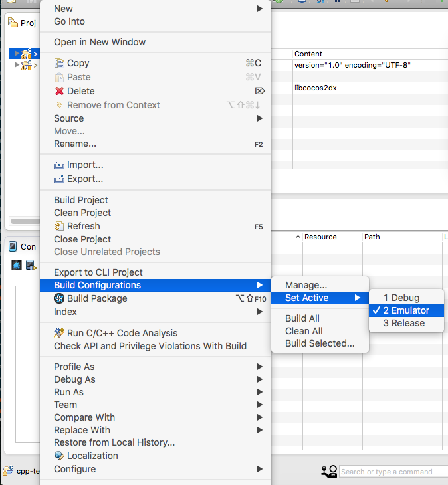Click the red Delete icon

pos(59,92)
